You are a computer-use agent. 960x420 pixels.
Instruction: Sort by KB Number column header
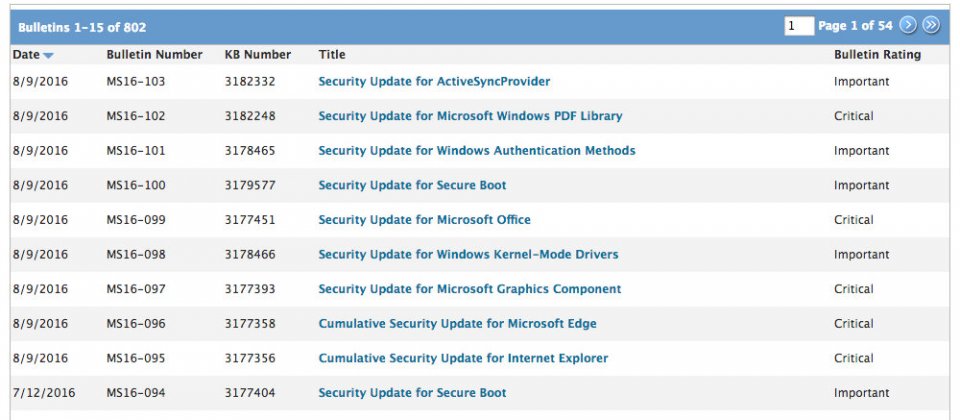coord(258,54)
